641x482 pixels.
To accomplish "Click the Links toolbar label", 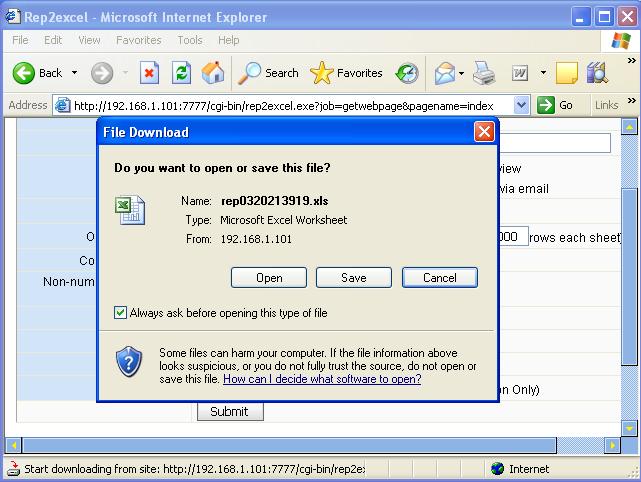I will click(606, 105).
